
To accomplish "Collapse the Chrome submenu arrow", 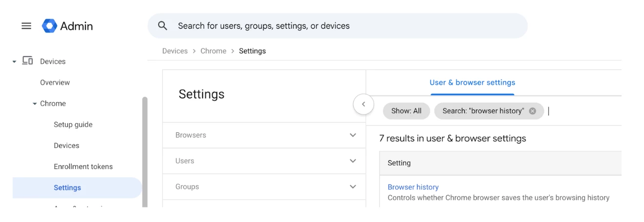I will click(x=35, y=104).
